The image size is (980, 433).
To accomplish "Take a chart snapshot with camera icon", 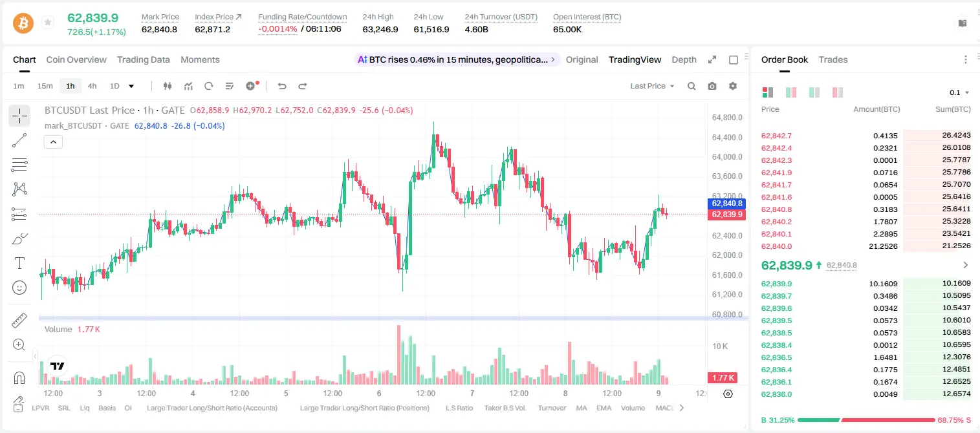I will pyautogui.click(x=712, y=86).
